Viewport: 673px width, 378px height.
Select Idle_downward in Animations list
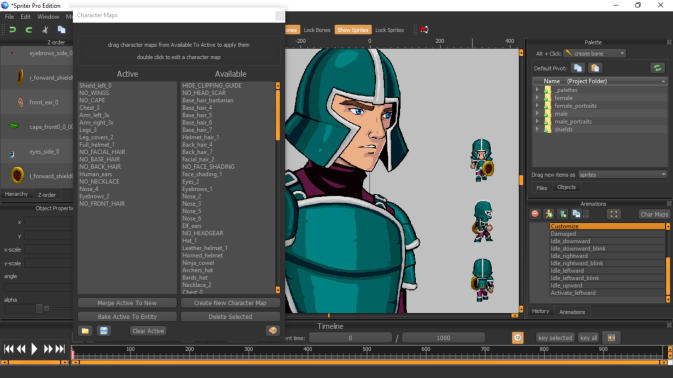(570, 241)
